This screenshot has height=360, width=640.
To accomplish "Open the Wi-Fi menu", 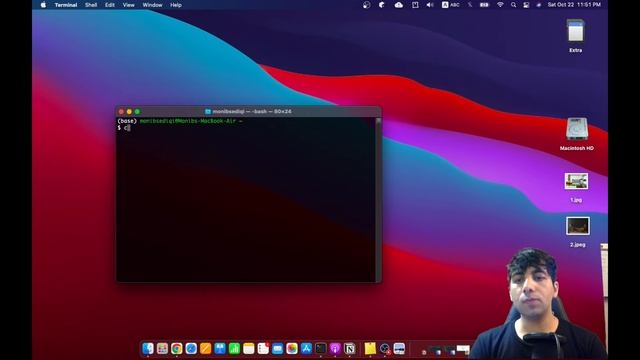I will 500,5.
